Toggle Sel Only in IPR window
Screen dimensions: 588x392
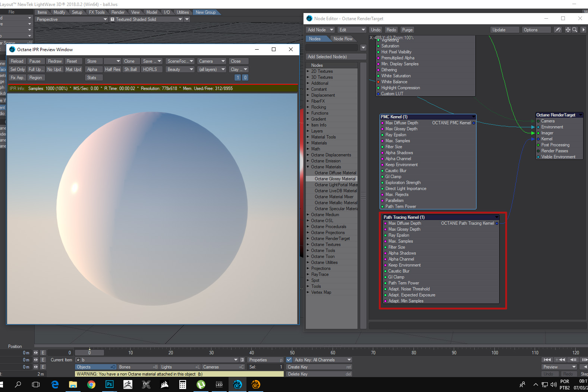coord(18,69)
